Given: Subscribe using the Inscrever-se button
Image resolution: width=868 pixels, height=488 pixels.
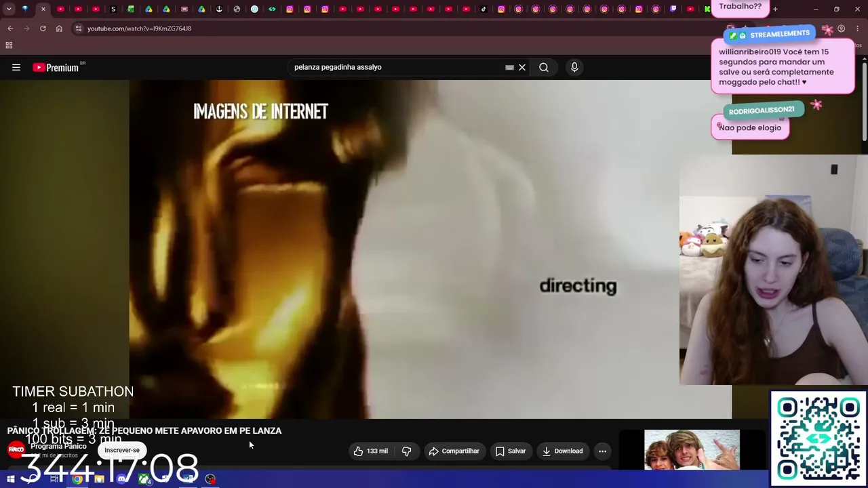Looking at the screenshot, I should click(x=122, y=450).
